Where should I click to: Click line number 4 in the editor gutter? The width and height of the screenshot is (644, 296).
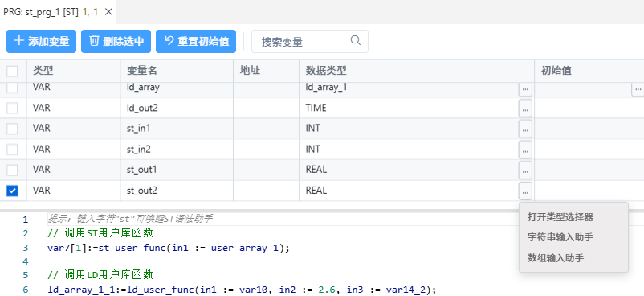(x=26, y=261)
